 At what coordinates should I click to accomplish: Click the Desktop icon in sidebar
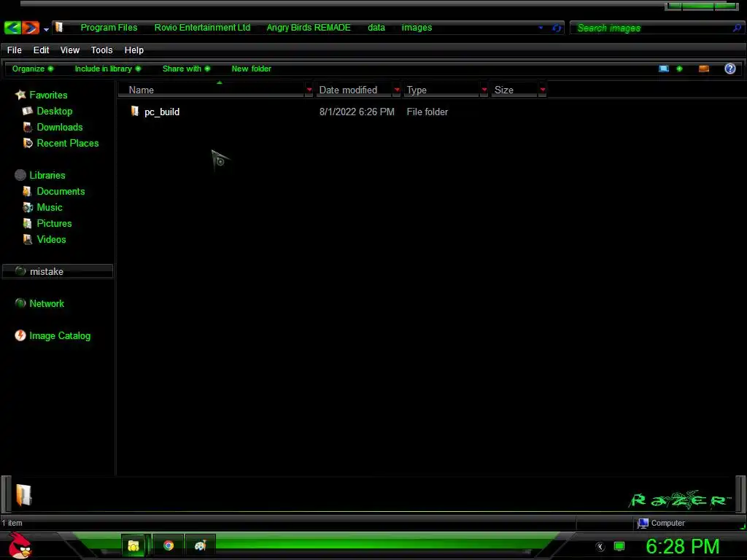click(28, 111)
